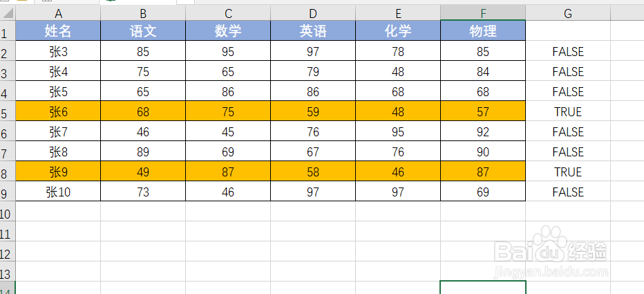This screenshot has width=644, height=294.
Task: Select the column A header
Action: point(58,14)
